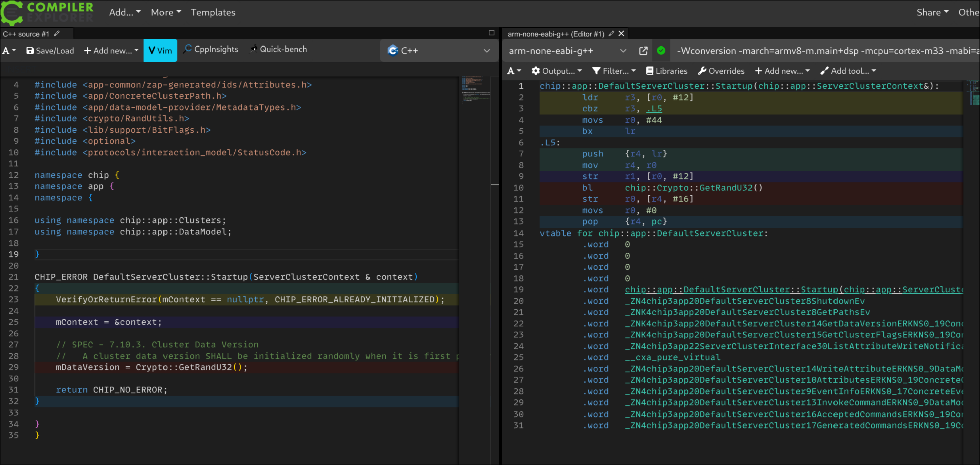The image size is (980, 465).
Task: Click 'return CHIP_NO_ERROR;' line
Action: 111,390
